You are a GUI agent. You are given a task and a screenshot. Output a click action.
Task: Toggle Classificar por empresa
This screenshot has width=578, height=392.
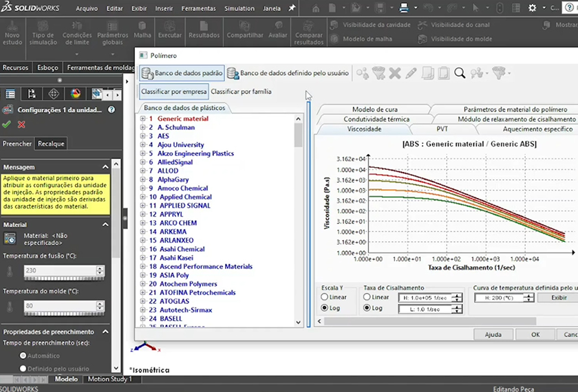pos(174,91)
